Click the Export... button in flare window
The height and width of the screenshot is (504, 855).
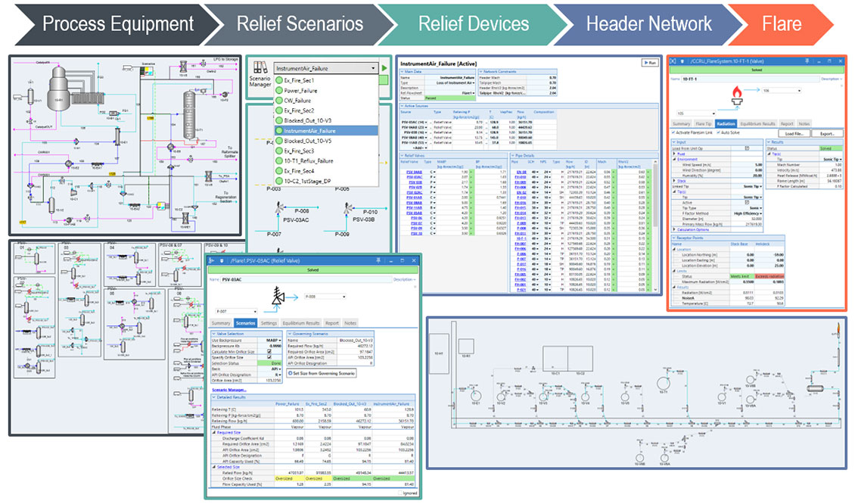[827, 133]
